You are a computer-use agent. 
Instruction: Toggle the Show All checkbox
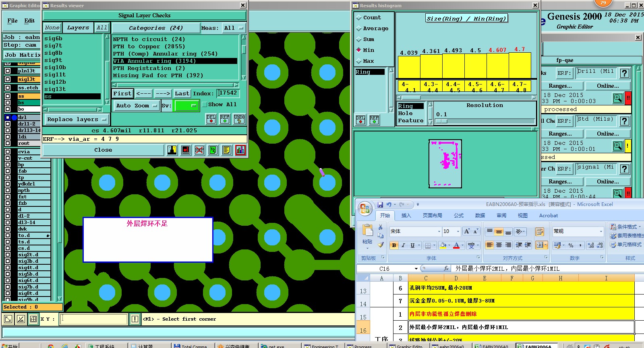[x=204, y=105]
